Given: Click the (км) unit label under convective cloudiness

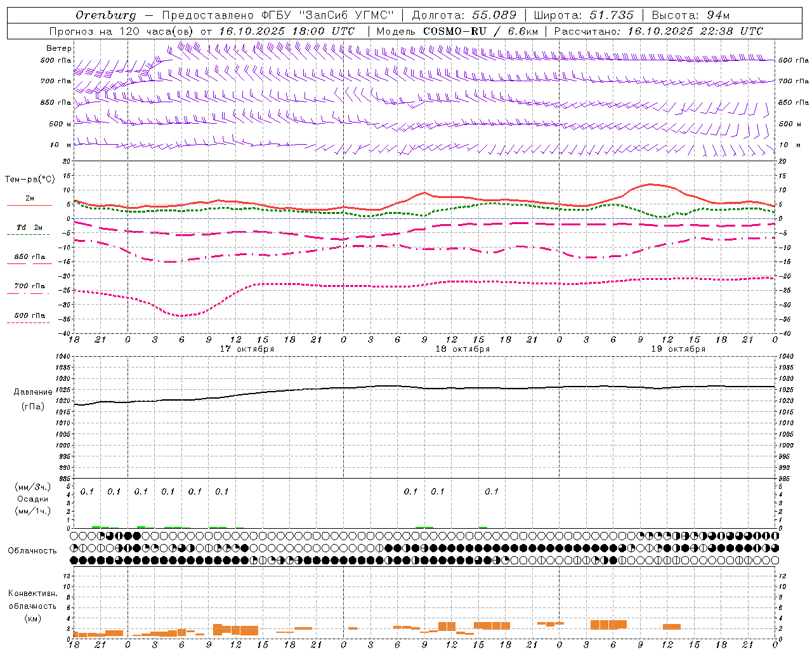Looking at the screenshot, I should (32, 618).
